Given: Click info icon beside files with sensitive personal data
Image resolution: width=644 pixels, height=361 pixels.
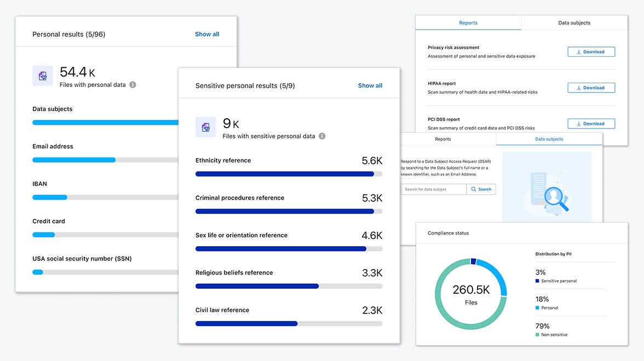Looking at the screenshot, I should [x=322, y=136].
